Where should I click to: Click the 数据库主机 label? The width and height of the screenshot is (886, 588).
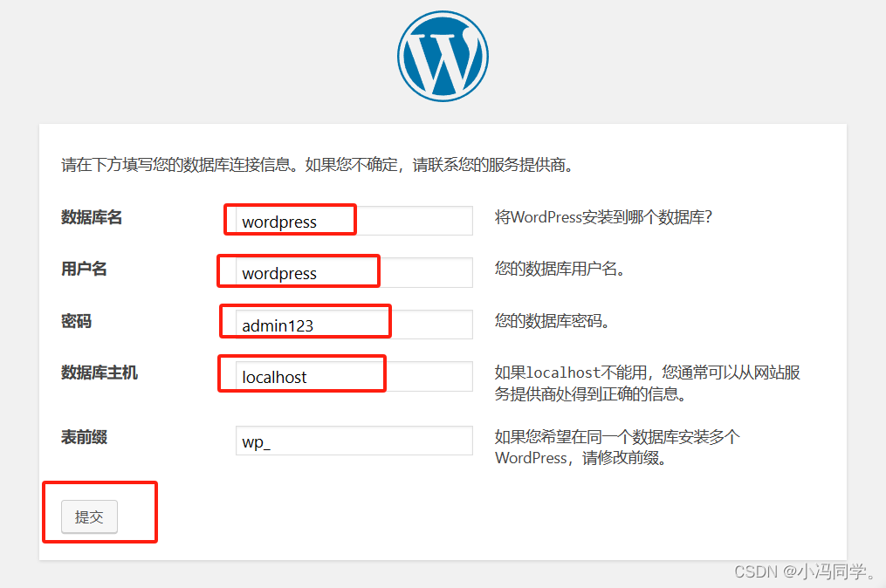pyautogui.click(x=100, y=373)
